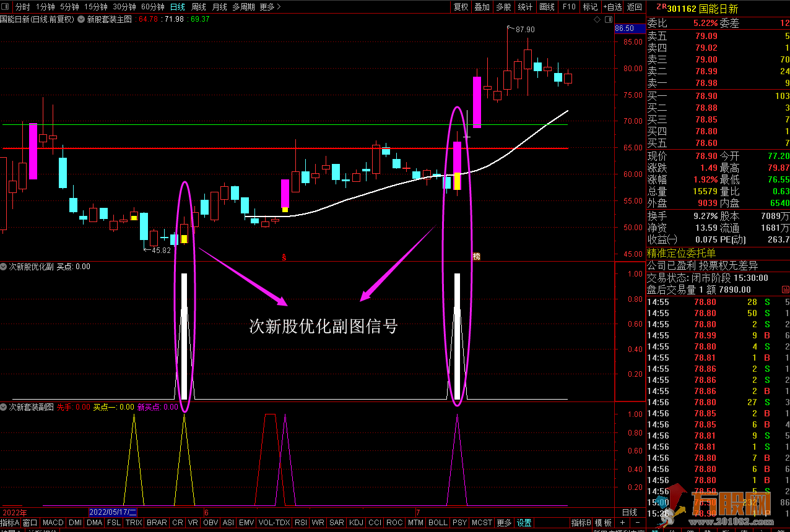This screenshot has height=532, width=790.
Task: Select the CR indicator tab
Action: tap(178, 523)
